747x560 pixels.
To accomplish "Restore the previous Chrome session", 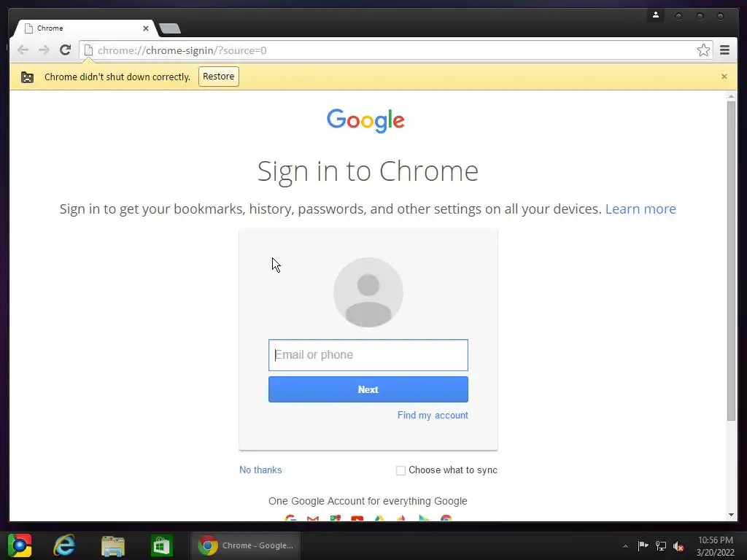I will pos(219,77).
